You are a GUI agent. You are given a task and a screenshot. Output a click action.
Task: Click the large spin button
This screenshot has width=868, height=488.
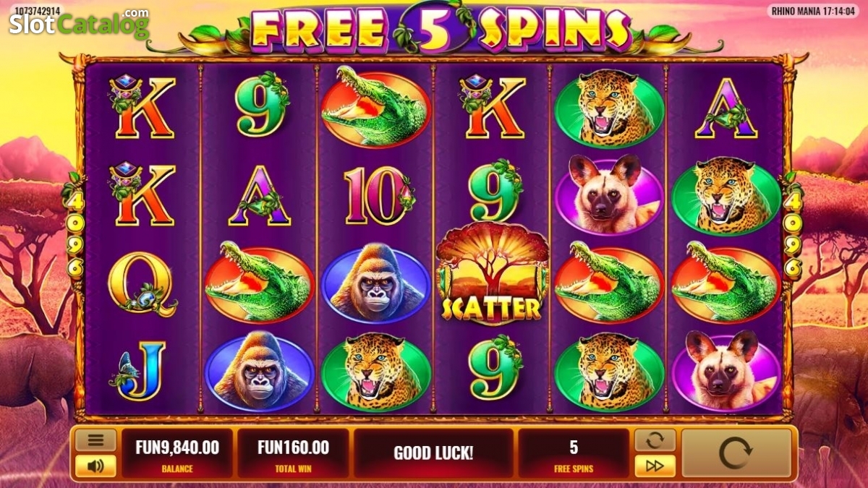[x=737, y=453]
